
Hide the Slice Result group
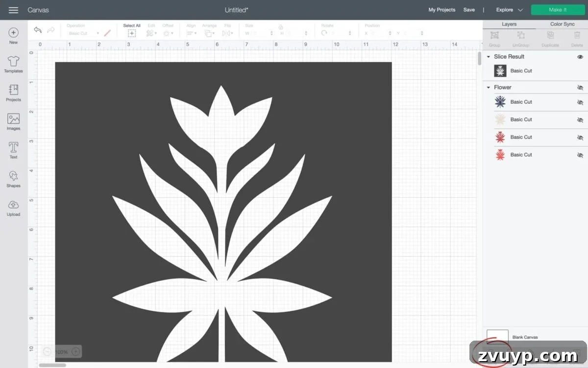580,57
